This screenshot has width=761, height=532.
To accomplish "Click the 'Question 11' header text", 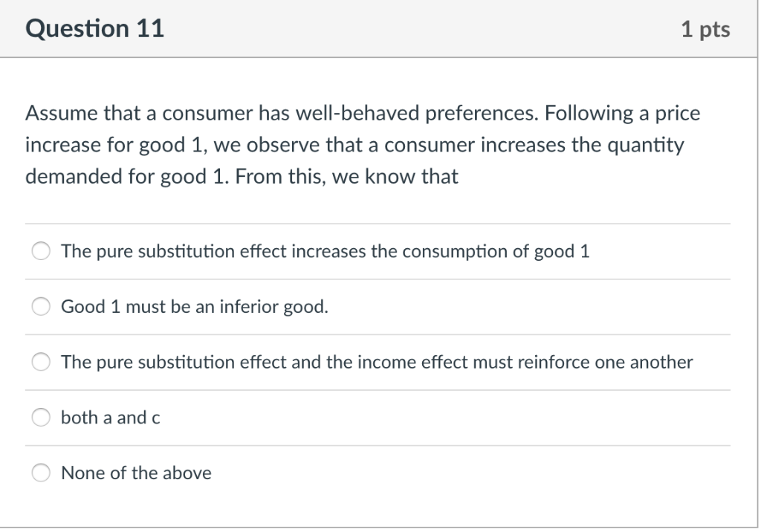I will (94, 28).
